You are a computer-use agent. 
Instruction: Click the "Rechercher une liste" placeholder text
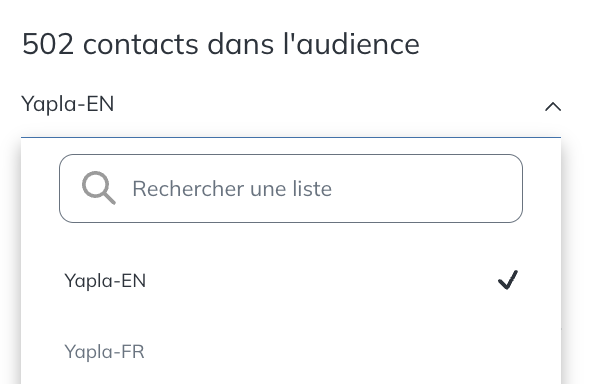232,189
